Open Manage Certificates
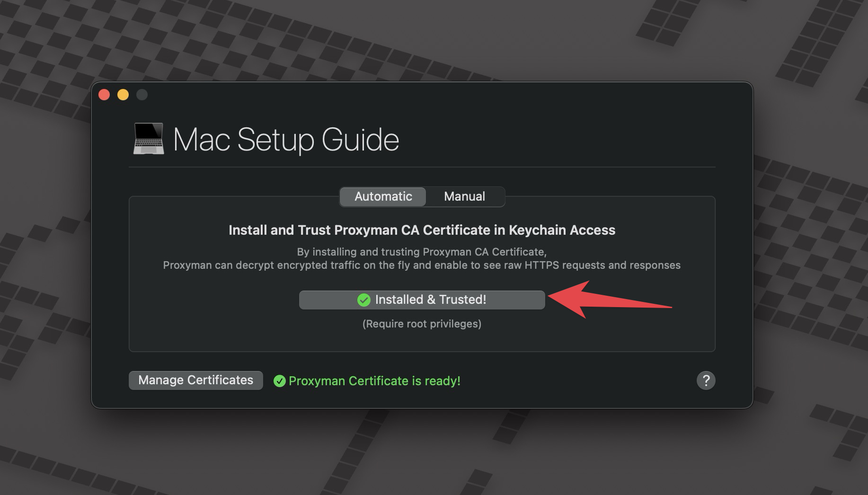The image size is (868, 495). click(x=195, y=380)
